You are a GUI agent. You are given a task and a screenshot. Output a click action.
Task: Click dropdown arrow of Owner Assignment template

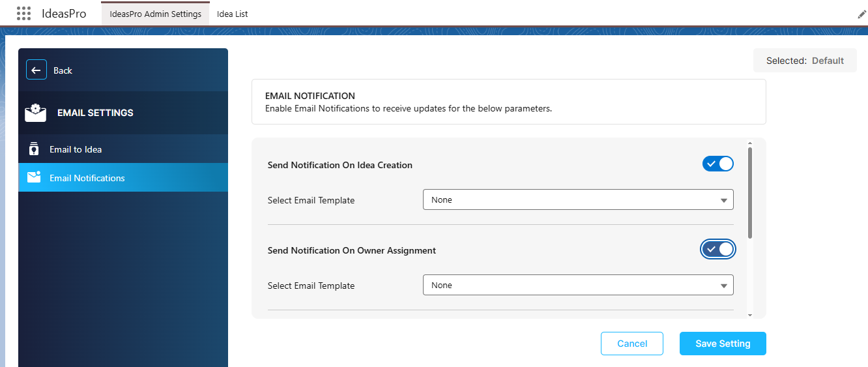pyautogui.click(x=723, y=286)
